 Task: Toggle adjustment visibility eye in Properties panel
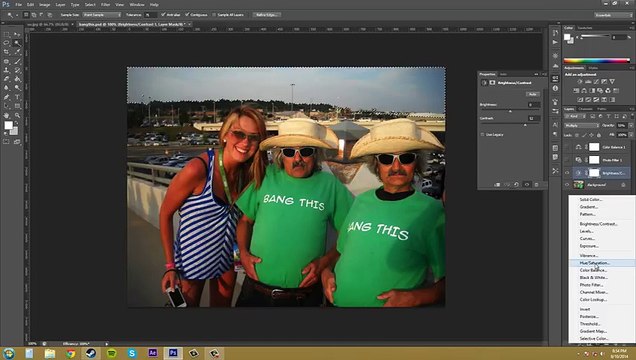(x=526, y=185)
